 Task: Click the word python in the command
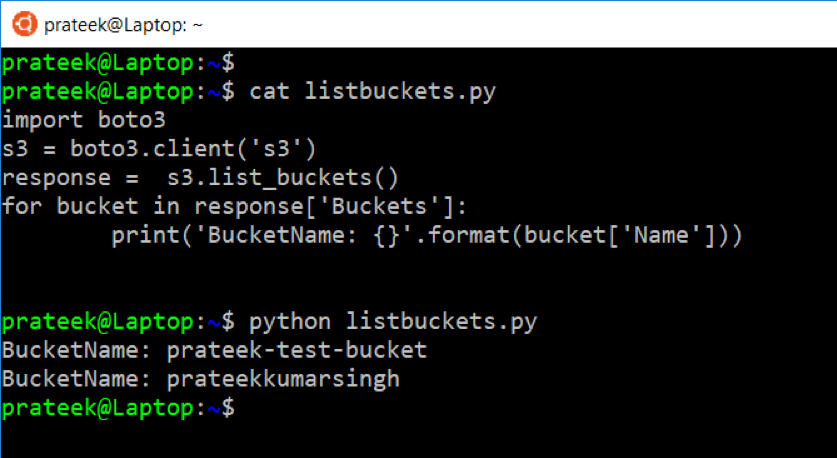pyautogui.click(x=290, y=322)
